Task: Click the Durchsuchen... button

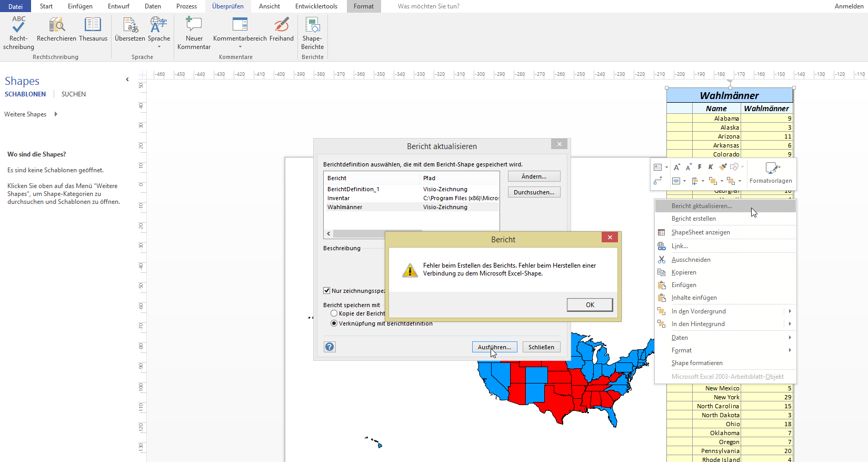Action: pyautogui.click(x=534, y=192)
